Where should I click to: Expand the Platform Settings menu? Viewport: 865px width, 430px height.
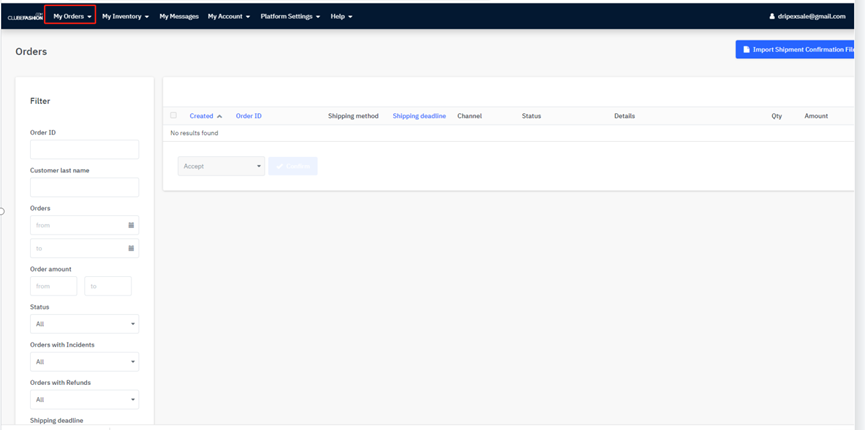click(x=290, y=16)
